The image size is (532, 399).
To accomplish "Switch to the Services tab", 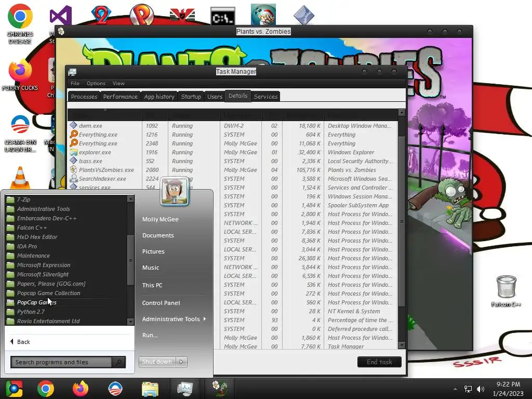I will coord(265,96).
